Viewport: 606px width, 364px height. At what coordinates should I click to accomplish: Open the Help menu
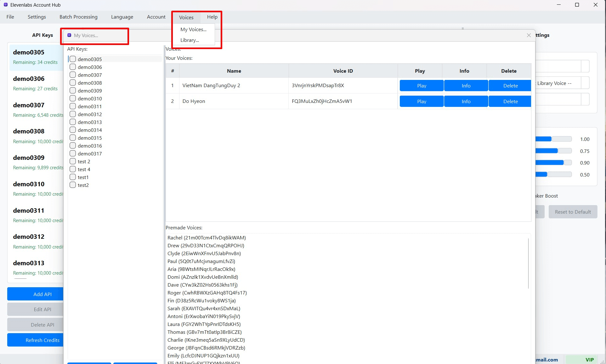(x=212, y=17)
